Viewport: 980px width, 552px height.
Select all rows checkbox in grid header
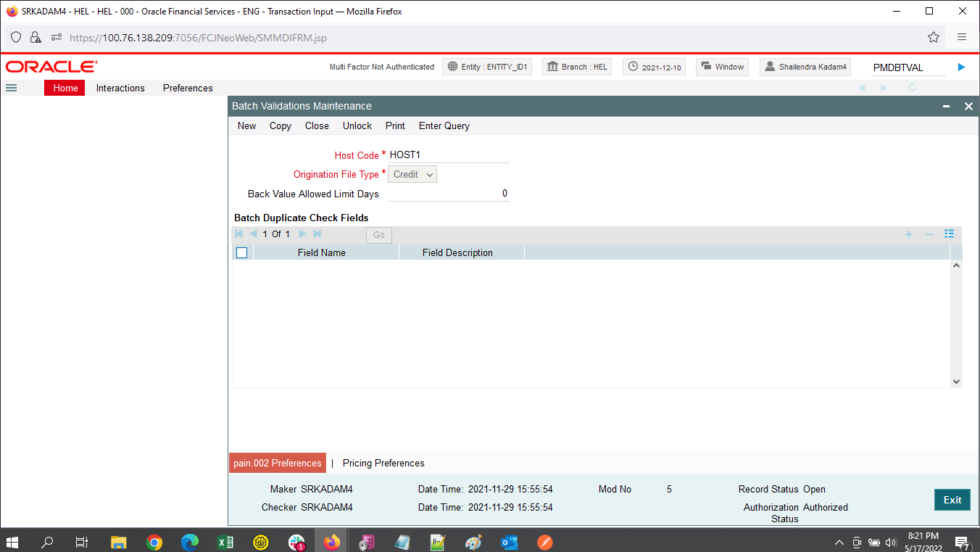click(242, 252)
